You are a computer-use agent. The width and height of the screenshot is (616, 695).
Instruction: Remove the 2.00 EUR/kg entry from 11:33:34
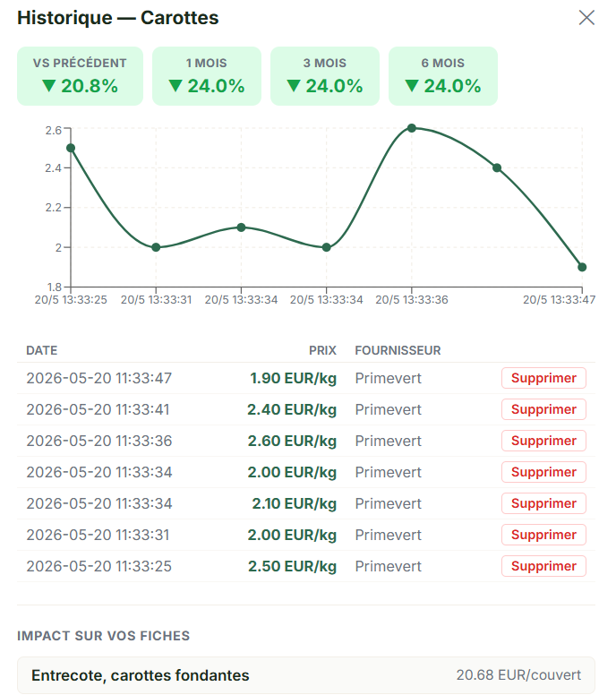point(543,472)
